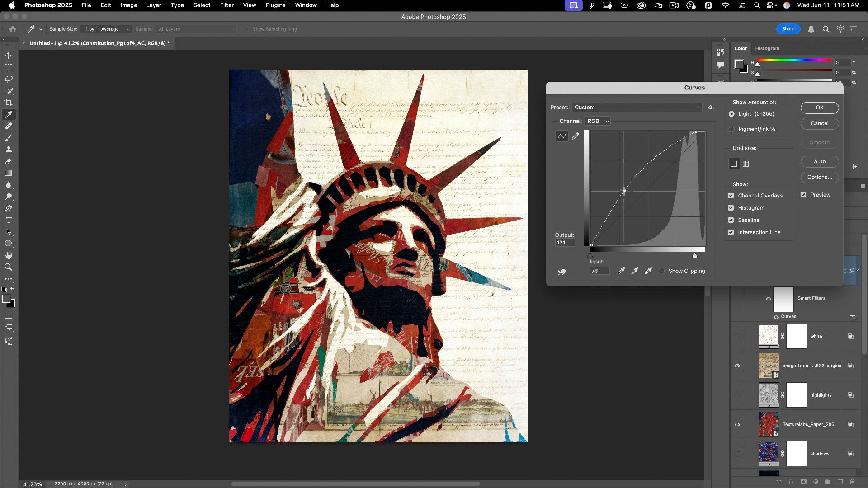Image resolution: width=868 pixels, height=488 pixels.
Task: Hide the Texturelabs_Paper_205L layer
Action: [x=737, y=425]
